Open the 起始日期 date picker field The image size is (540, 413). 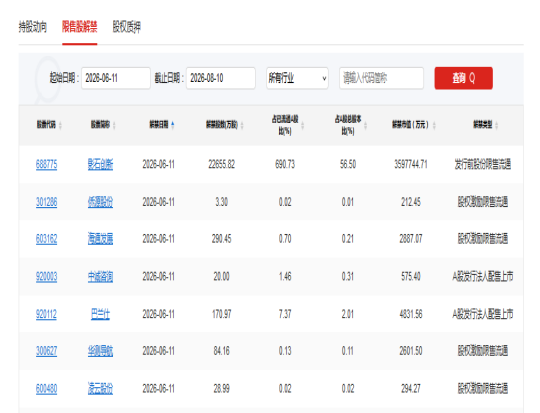[116, 78]
